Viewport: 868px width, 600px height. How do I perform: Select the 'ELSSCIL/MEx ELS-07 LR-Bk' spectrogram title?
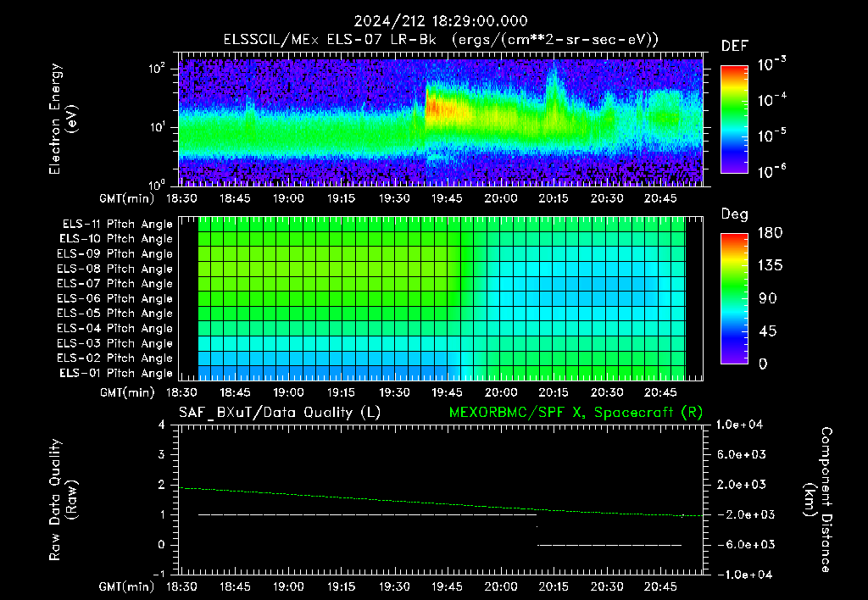(x=330, y=40)
